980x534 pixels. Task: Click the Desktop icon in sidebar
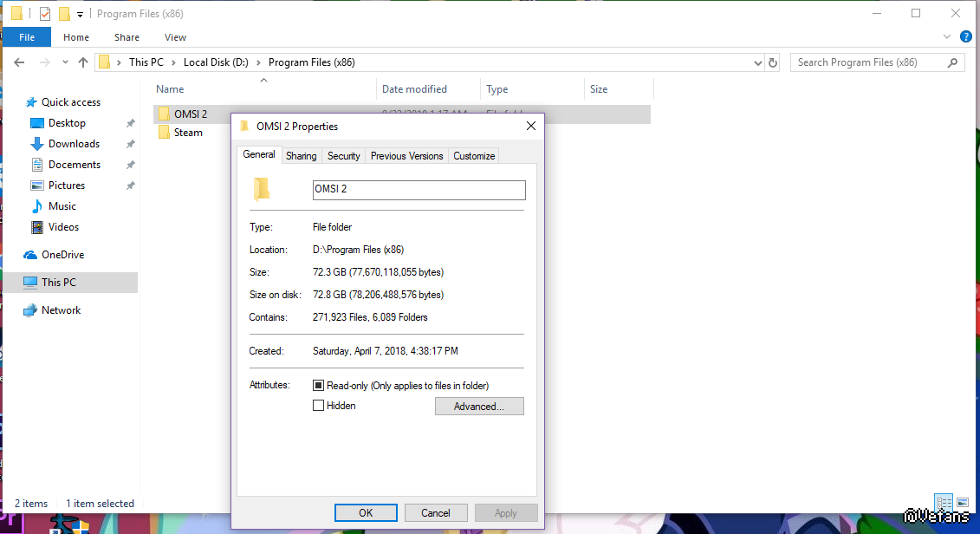pos(37,123)
